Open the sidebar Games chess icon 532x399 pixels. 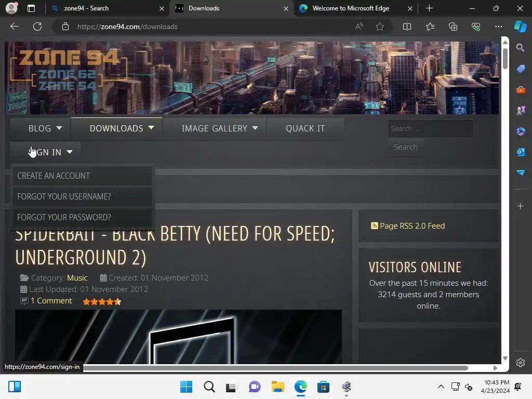(x=521, y=110)
